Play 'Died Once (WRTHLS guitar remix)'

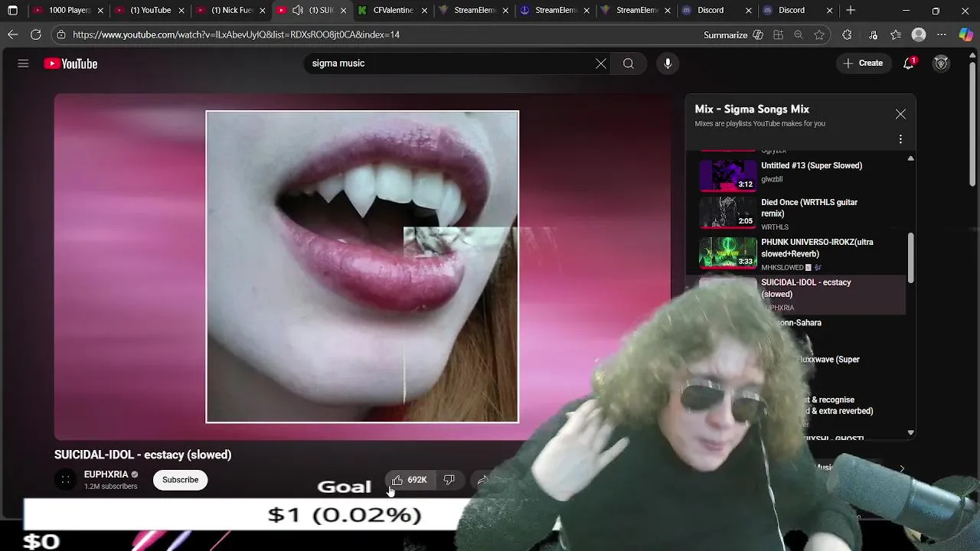[808, 208]
